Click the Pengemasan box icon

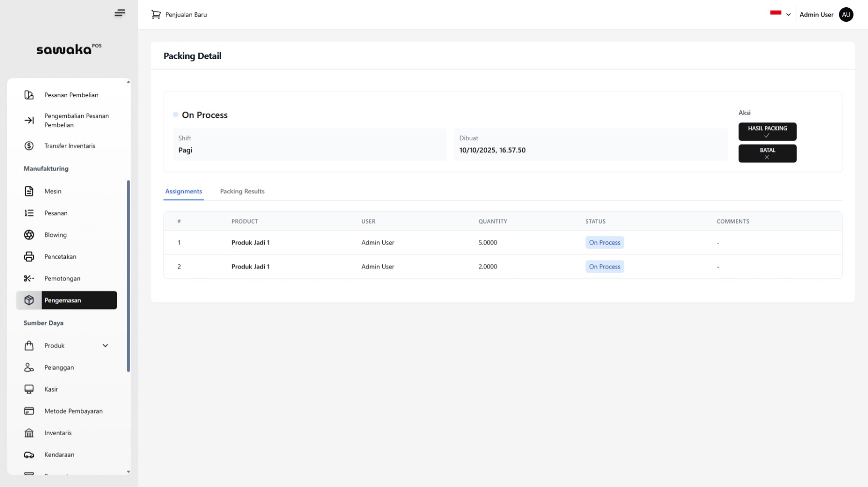pyautogui.click(x=29, y=300)
